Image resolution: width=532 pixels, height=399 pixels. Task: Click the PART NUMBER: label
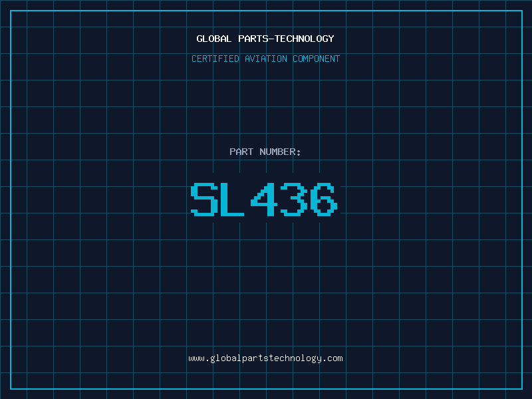[x=265, y=152]
